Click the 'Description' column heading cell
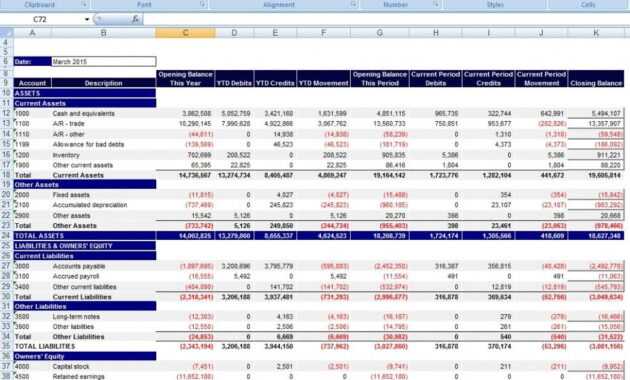Viewport: 630px width, 380px height. [103, 83]
